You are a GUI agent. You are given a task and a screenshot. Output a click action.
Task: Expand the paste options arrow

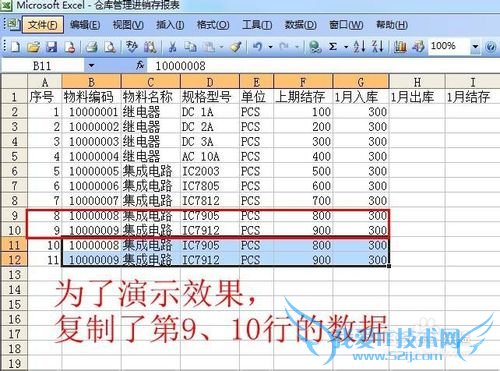pyautogui.click(x=221, y=47)
